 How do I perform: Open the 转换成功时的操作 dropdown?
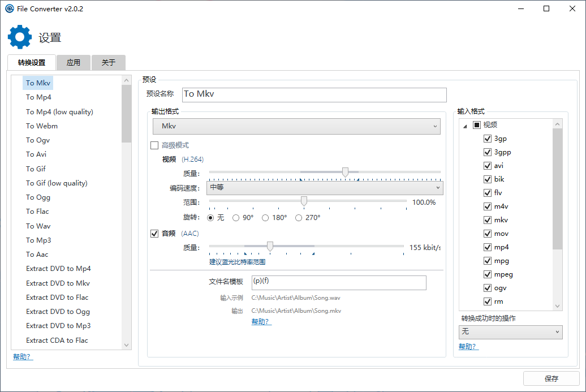(x=510, y=331)
